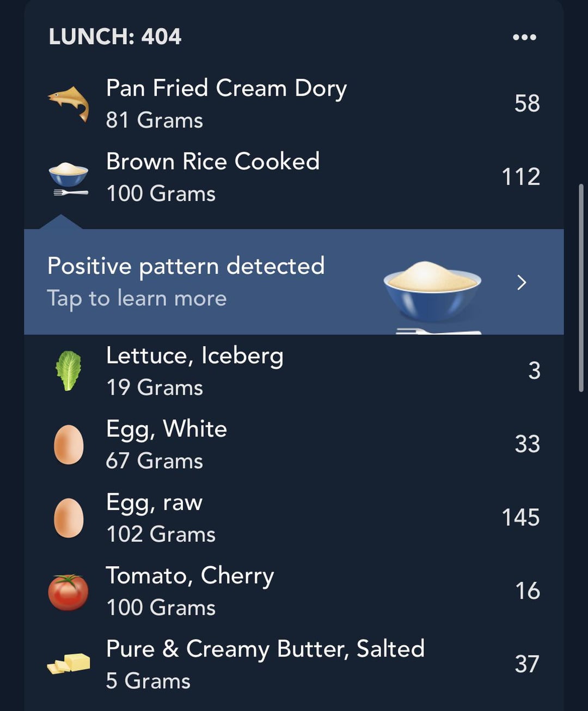Open the Pan Fried Cream Dory entry
Image resolution: width=588 pixels, height=711 pixels.
[294, 103]
